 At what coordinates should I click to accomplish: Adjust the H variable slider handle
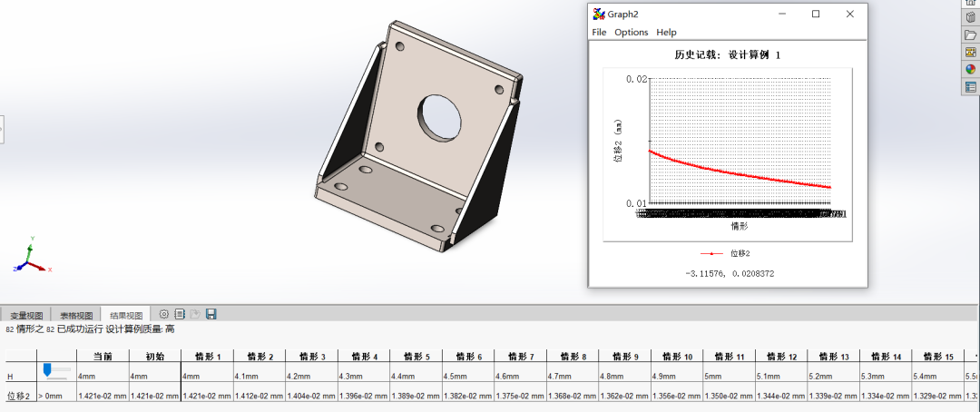(47, 371)
